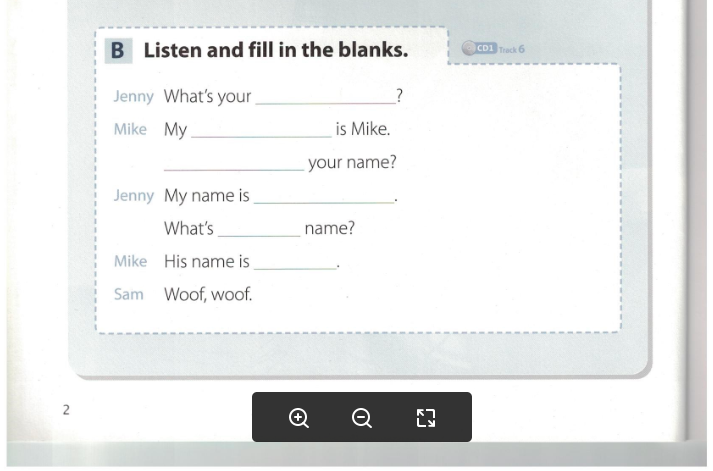This screenshot has width=713, height=471.
Task: Select the heading 'Listen and fill in the blanks.'
Action: click(275, 50)
